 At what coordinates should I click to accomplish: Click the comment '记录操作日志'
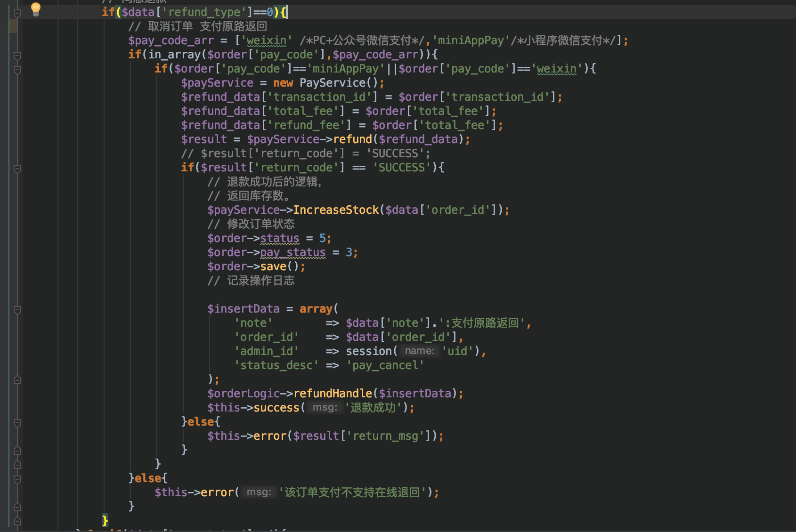click(251, 281)
